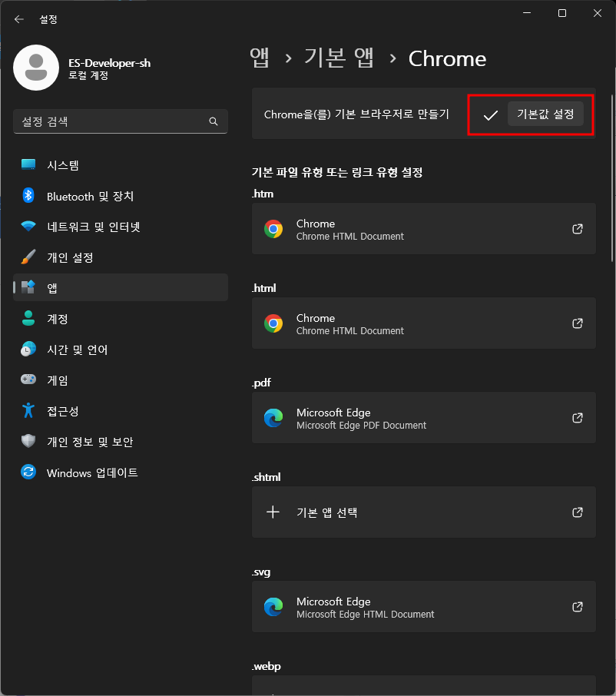Click the 설정 검색 search field

click(121, 121)
